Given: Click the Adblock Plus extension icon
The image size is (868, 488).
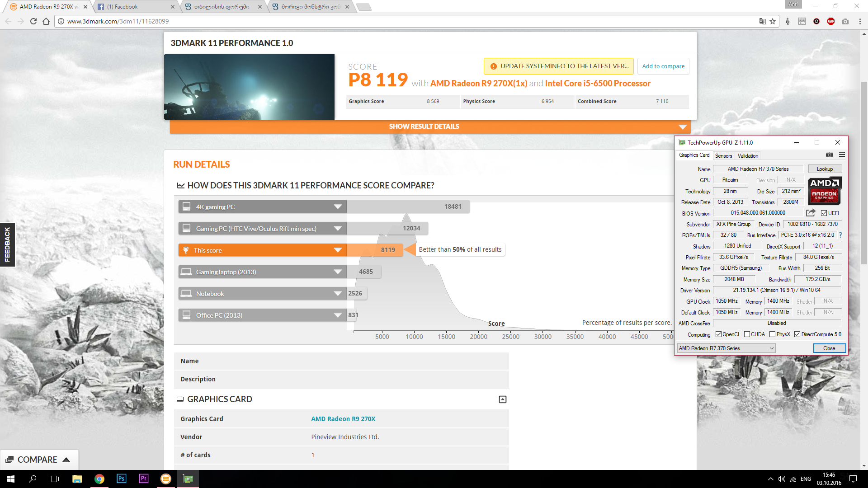Looking at the screenshot, I should coord(830,21).
